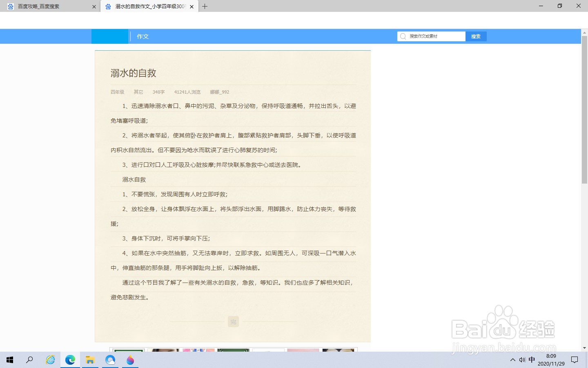
Task: Click the Baidu paw icon on the active tab
Action: pyautogui.click(x=108, y=6)
